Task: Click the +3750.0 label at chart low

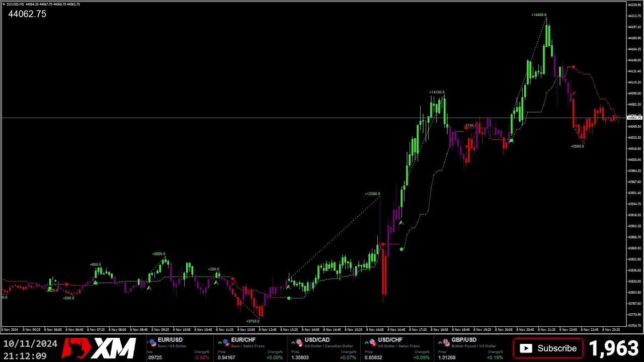Action: 253,321
